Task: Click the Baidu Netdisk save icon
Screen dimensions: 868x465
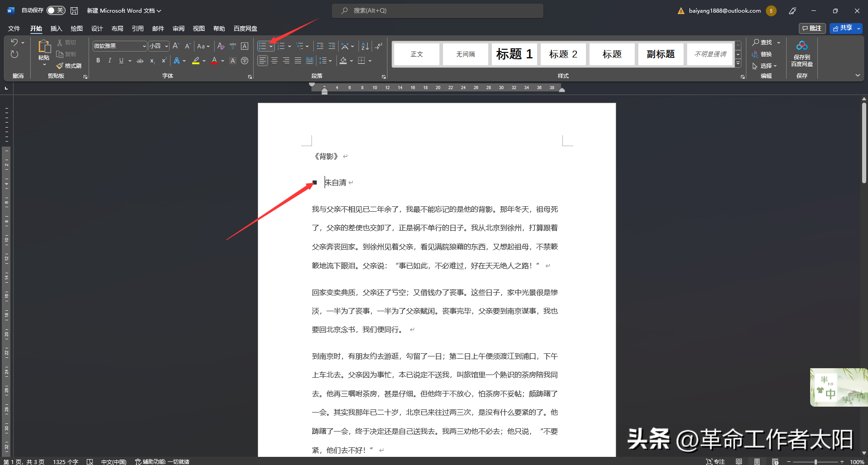Action: pyautogui.click(x=802, y=45)
